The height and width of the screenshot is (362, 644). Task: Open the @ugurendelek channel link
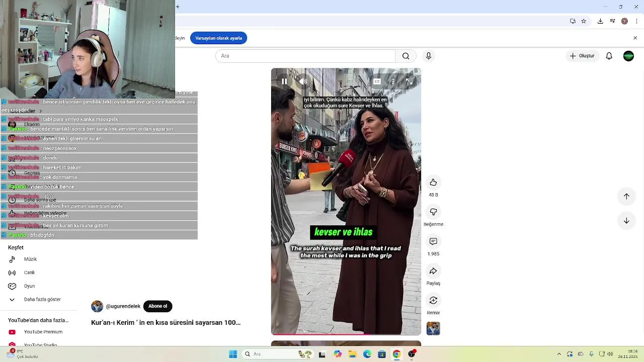[x=123, y=306]
